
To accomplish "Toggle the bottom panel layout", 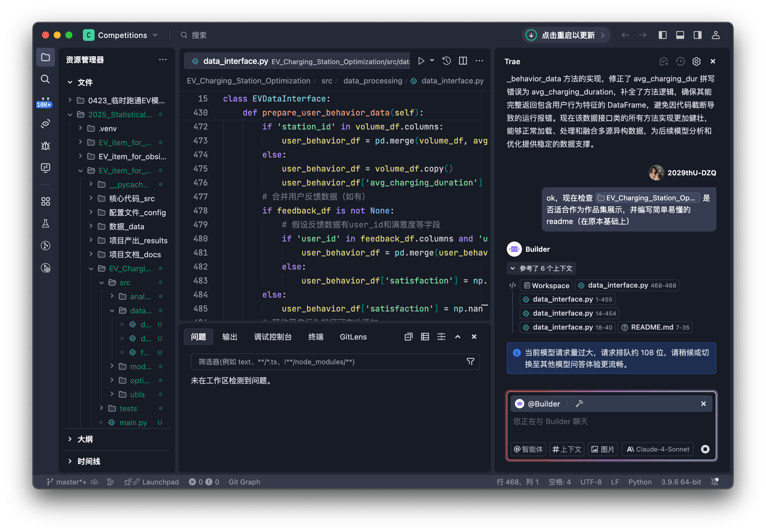I will pyautogui.click(x=680, y=35).
